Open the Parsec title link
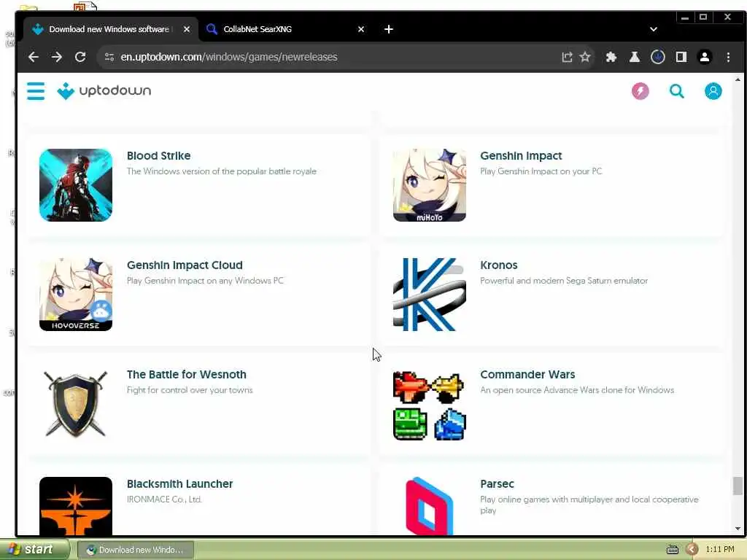This screenshot has width=747, height=560. [497, 484]
